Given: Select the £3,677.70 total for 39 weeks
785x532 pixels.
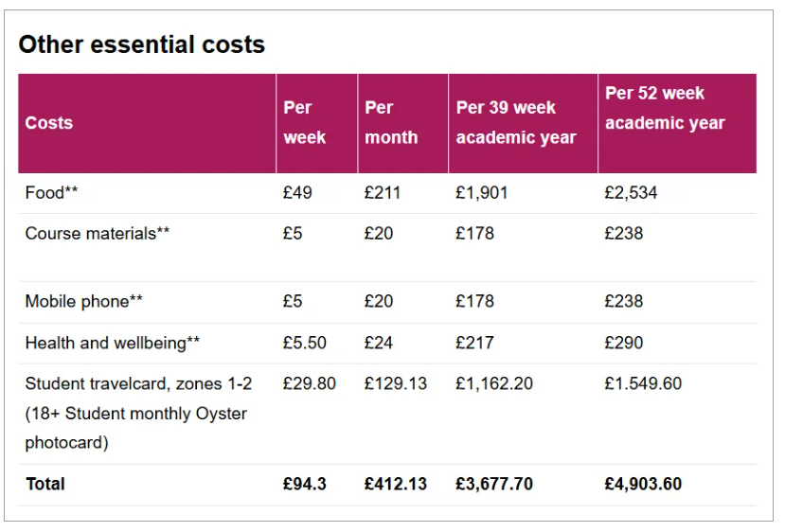Looking at the screenshot, I should (x=494, y=484).
